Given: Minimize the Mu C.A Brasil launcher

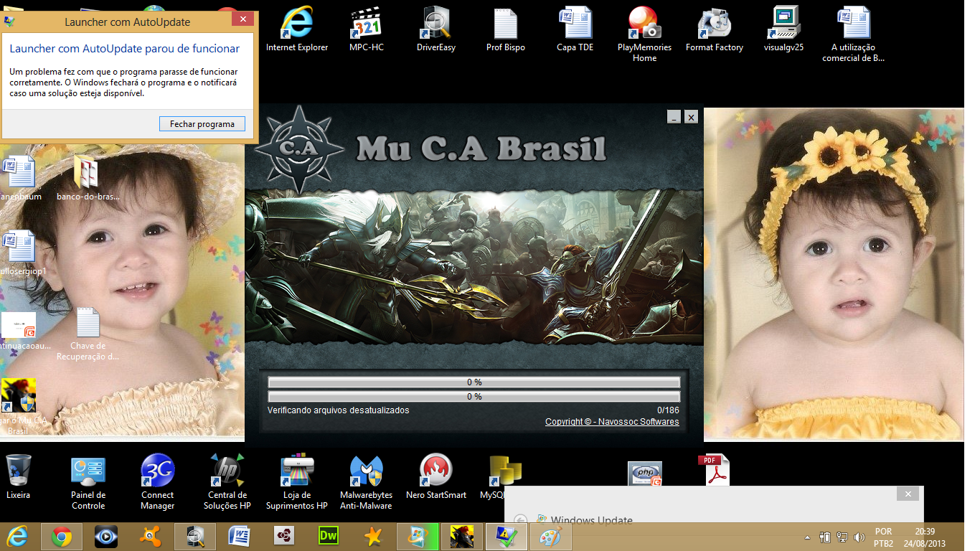Looking at the screenshot, I should [x=673, y=117].
